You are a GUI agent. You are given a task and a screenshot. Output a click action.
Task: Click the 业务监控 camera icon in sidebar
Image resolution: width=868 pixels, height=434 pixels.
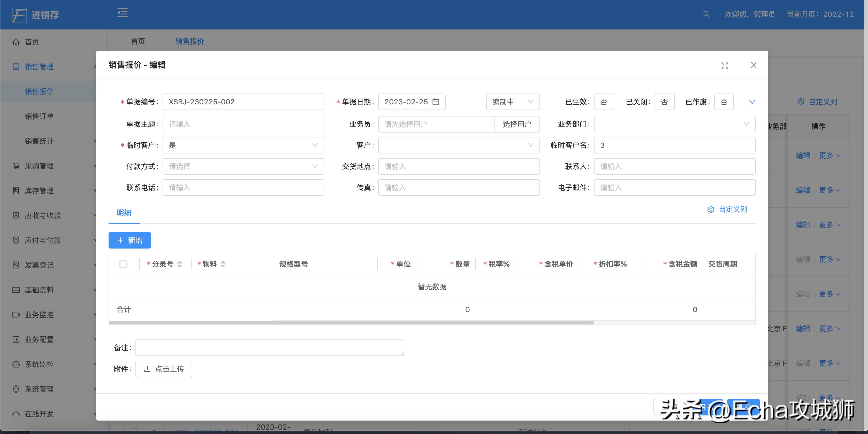(16, 314)
